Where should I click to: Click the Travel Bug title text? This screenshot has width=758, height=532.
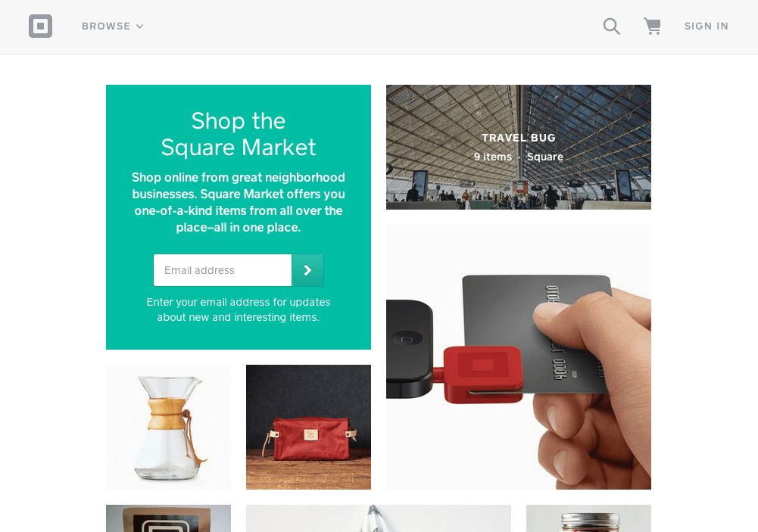(x=518, y=138)
